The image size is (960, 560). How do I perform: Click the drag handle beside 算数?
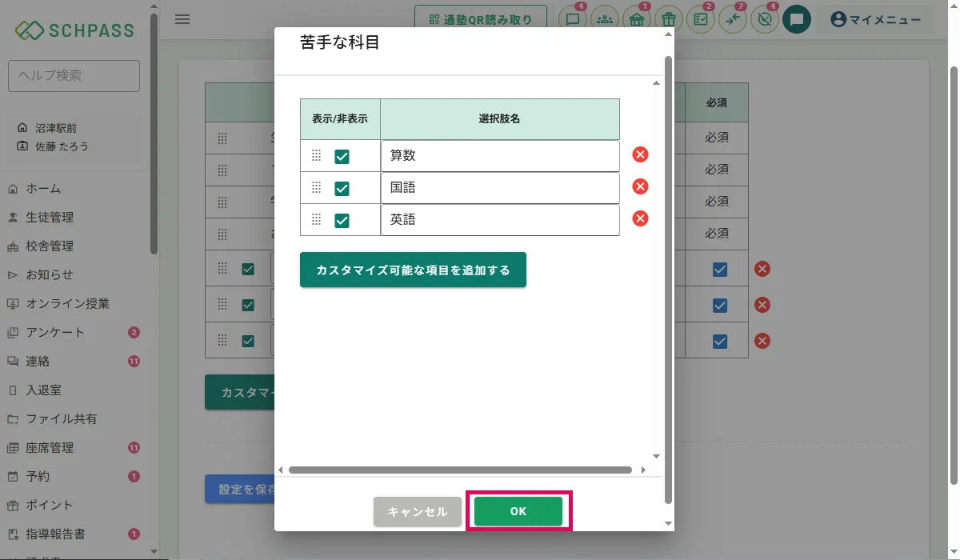316,156
